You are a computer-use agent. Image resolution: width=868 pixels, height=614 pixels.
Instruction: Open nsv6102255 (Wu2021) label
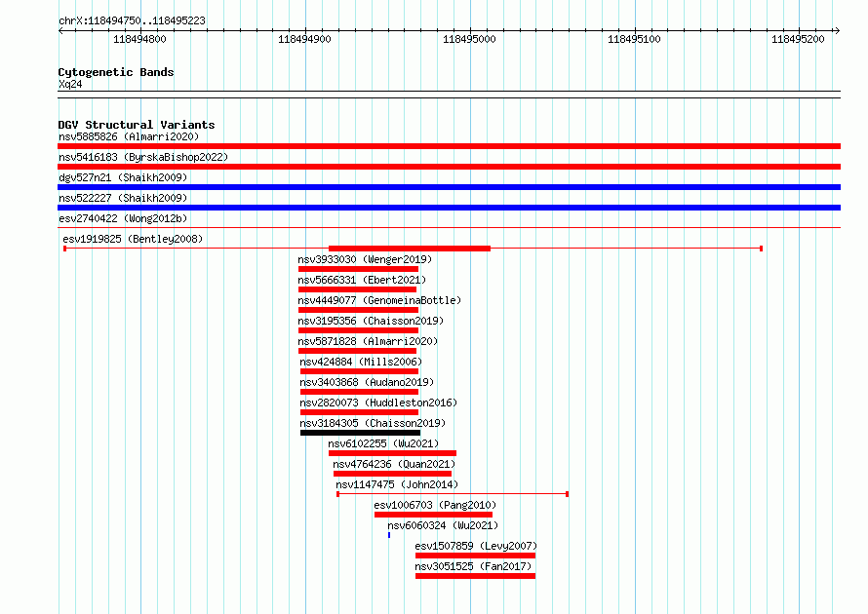click(383, 443)
